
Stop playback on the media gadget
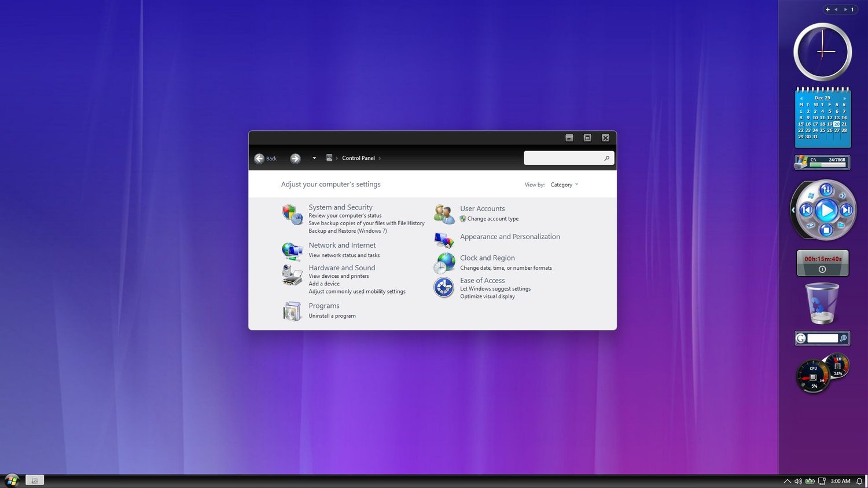click(x=826, y=230)
